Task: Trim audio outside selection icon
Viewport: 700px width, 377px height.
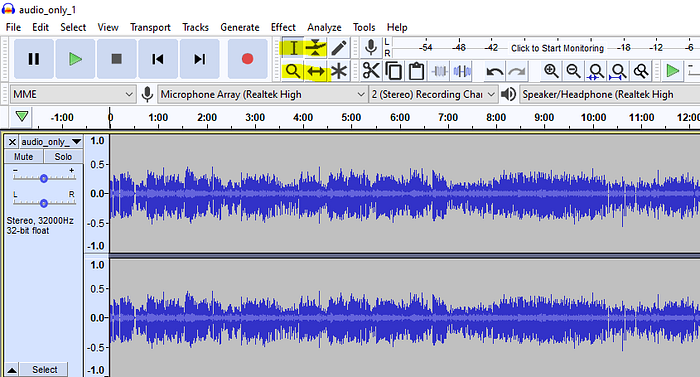Action: point(439,71)
